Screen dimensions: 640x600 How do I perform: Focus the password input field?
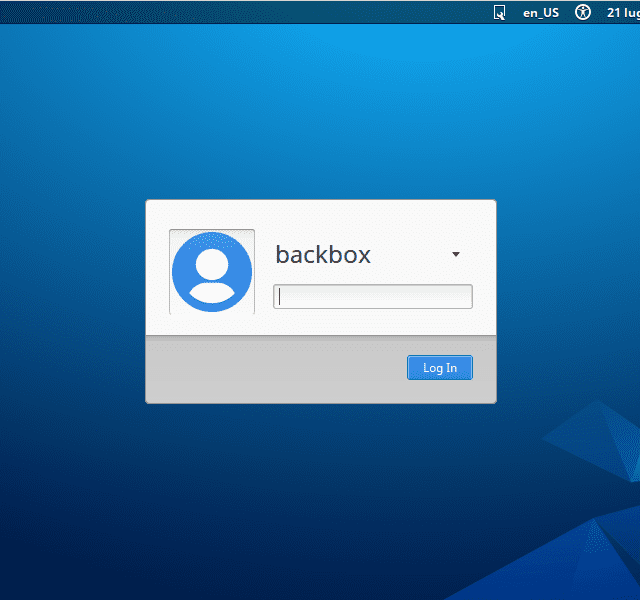click(373, 296)
